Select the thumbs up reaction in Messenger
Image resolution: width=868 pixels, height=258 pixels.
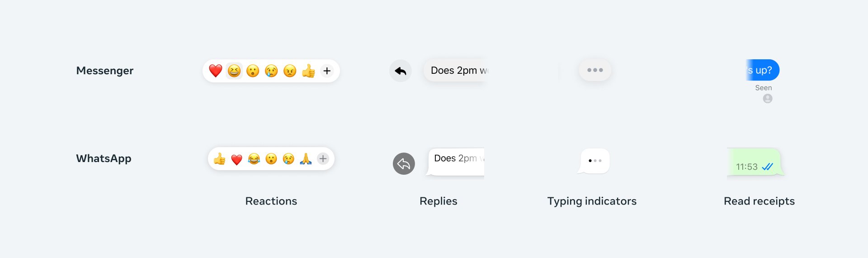pyautogui.click(x=308, y=71)
